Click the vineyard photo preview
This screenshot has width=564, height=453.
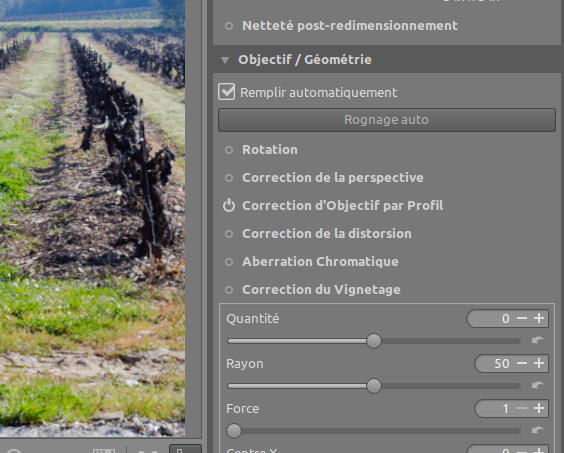click(92, 218)
